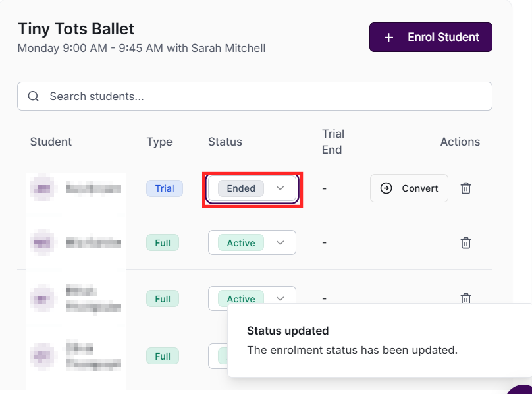The height and width of the screenshot is (394, 532).
Task: Click the Status column header
Action: 225,142
